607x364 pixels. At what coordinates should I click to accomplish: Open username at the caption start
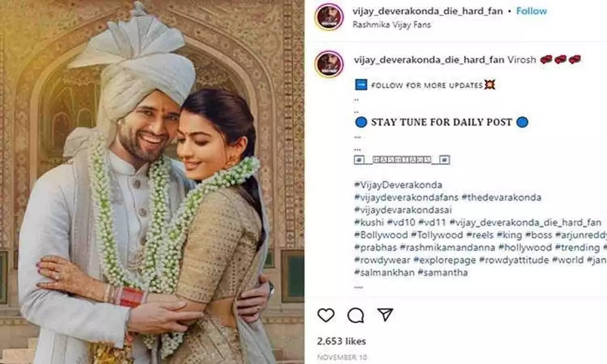429,60
